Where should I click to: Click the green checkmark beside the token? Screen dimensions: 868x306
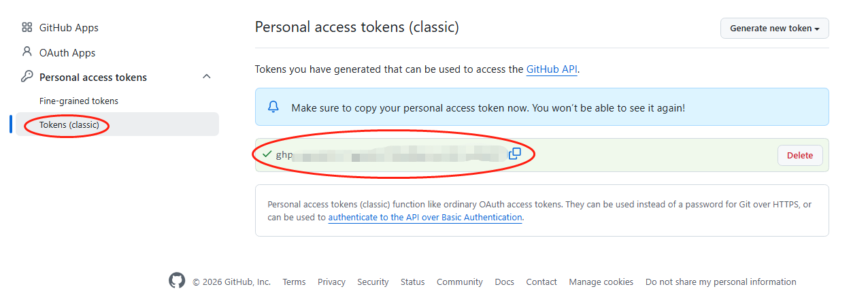click(267, 154)
